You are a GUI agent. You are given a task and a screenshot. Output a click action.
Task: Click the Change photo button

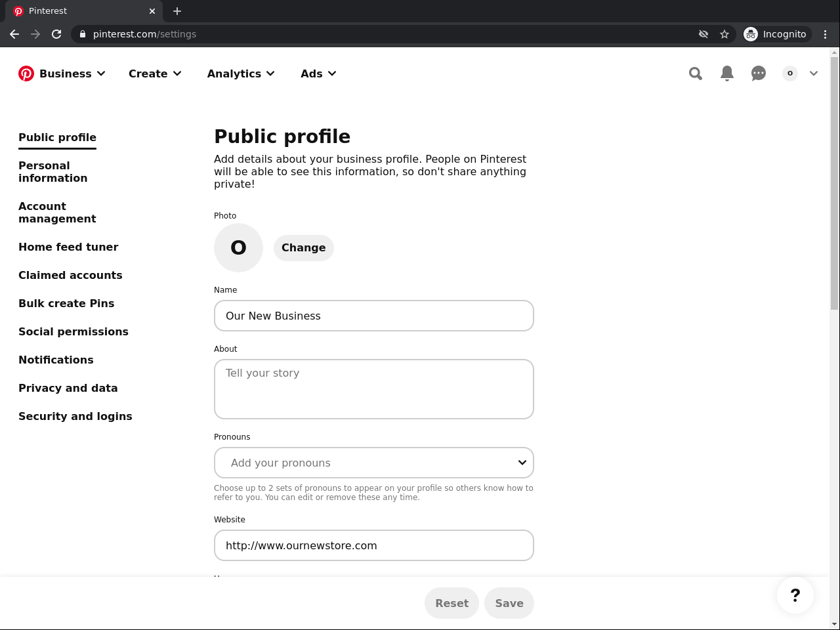coord(304,248)
